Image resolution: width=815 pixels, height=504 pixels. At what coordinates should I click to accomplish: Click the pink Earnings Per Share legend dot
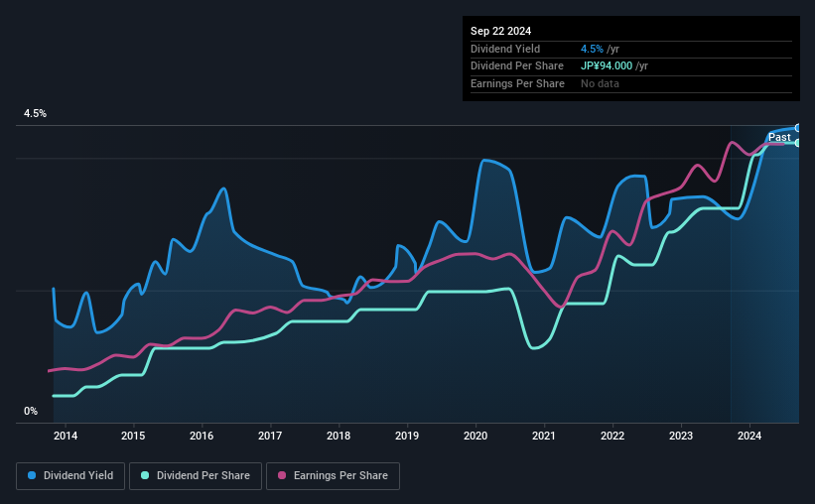(x=282, y=475)
